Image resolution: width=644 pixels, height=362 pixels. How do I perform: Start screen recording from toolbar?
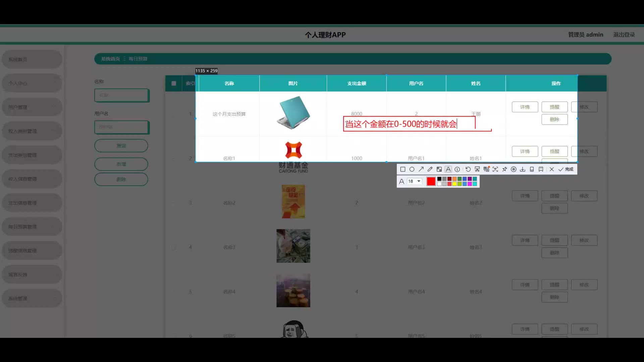click(x=514, y=169)
